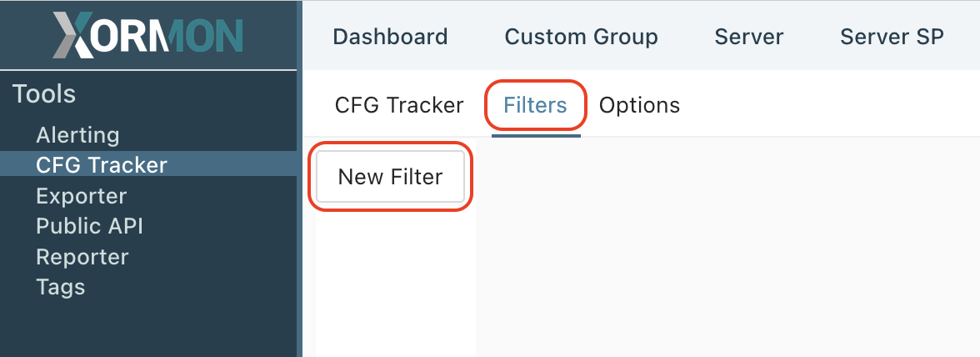The width and height of the screenshot is (980, 357).
Task: Click the vertical sidebar divider bar
Action: 300,178
